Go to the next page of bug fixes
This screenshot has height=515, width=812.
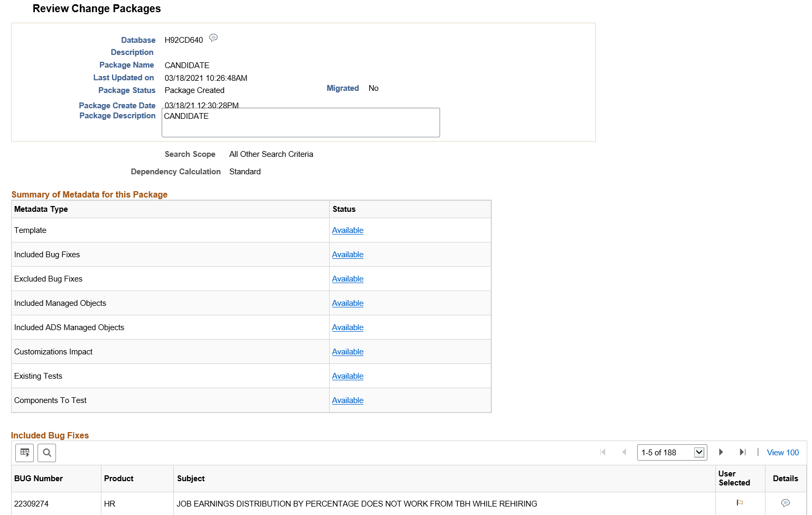click(x=721, y=452)
